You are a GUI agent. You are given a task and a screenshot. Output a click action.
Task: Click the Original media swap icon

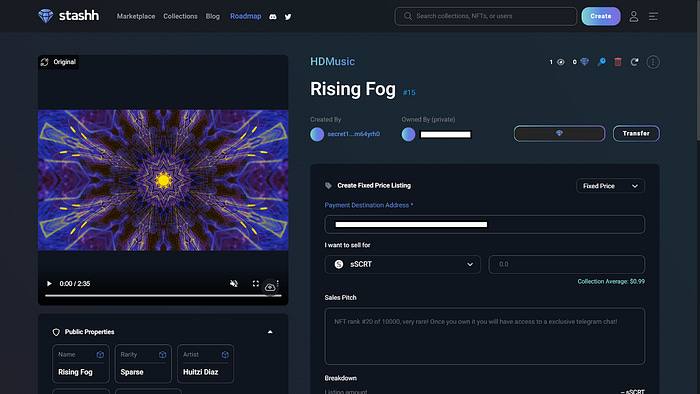pyautogui.click(x=44, y=62)
